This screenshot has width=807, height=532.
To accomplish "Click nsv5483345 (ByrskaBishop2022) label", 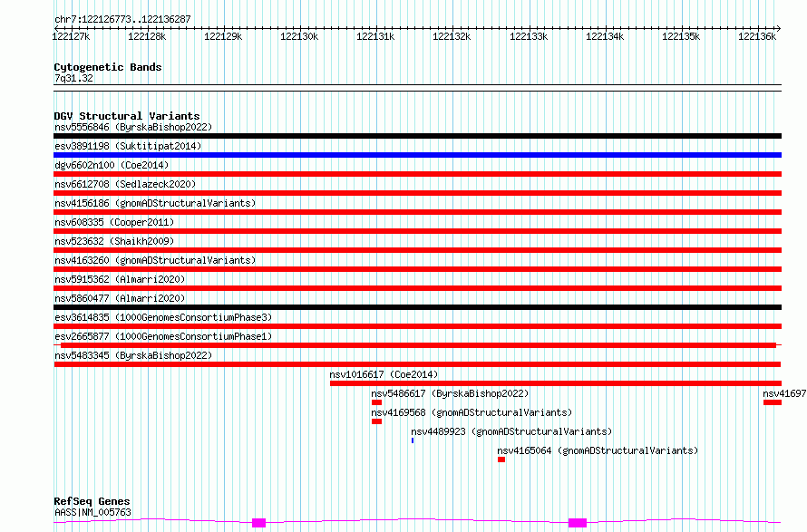I will pyautogui.click(x=133, y=355).
